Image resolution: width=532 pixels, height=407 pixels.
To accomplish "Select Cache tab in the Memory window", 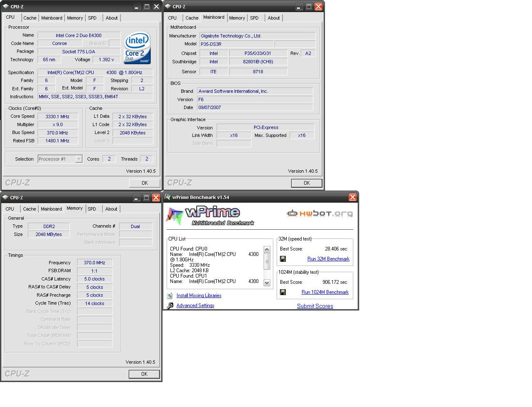I will 29,209.
